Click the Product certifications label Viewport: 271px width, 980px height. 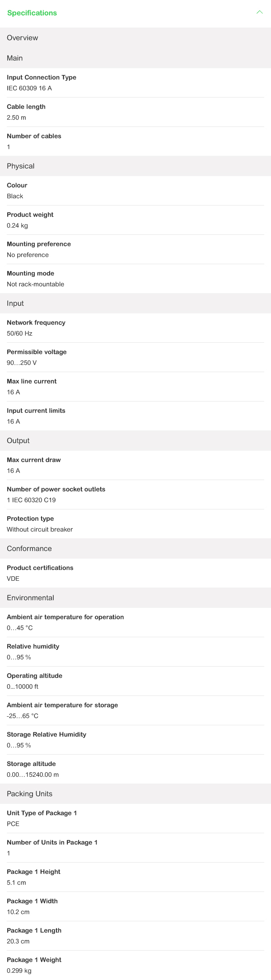[x=40, y=568]
